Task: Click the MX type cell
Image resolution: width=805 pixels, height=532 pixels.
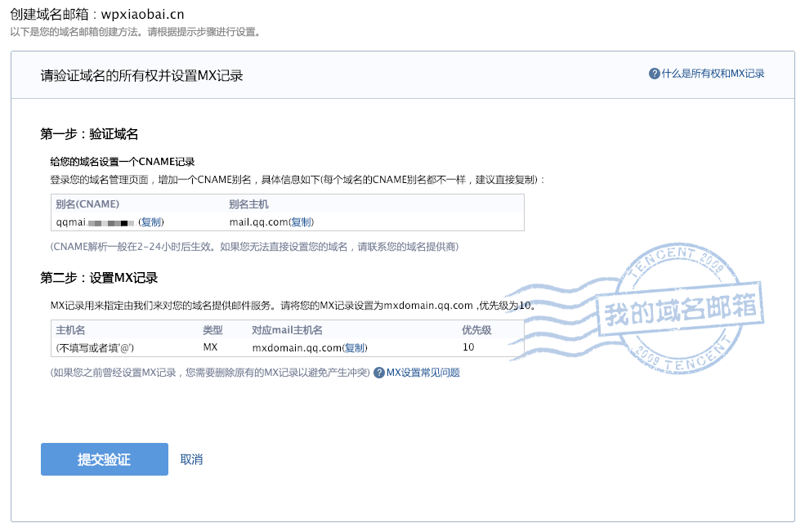Action: tap(211, 347)
